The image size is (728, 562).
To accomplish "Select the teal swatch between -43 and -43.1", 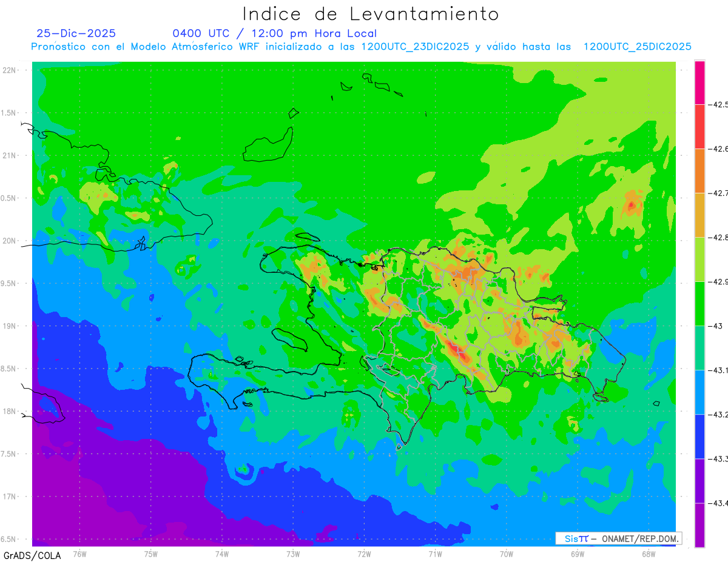I will tap(699, 347).
